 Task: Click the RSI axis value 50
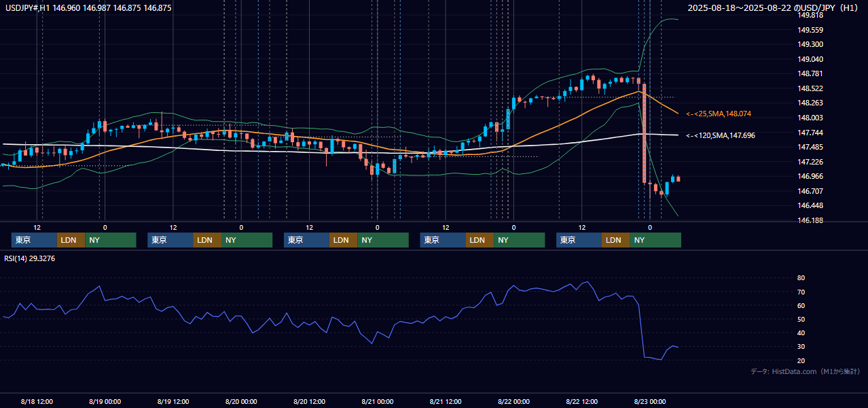tap(801, 319)
